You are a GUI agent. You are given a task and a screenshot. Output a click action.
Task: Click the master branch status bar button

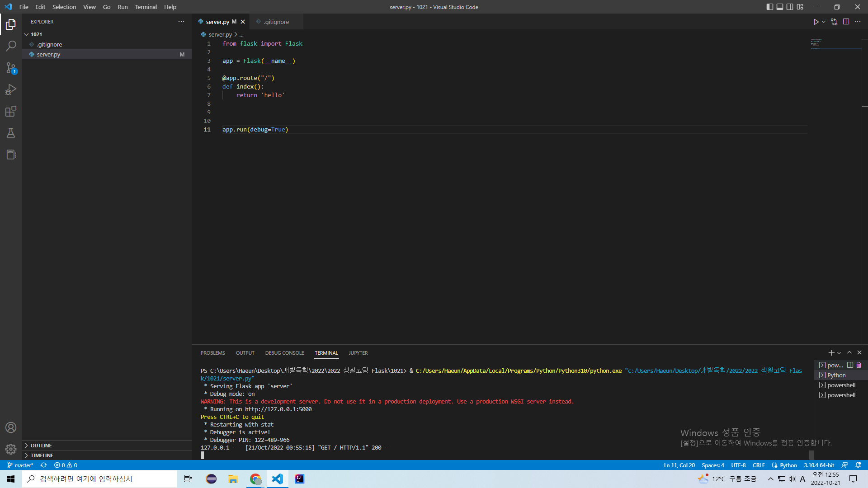tap(20, 465)
